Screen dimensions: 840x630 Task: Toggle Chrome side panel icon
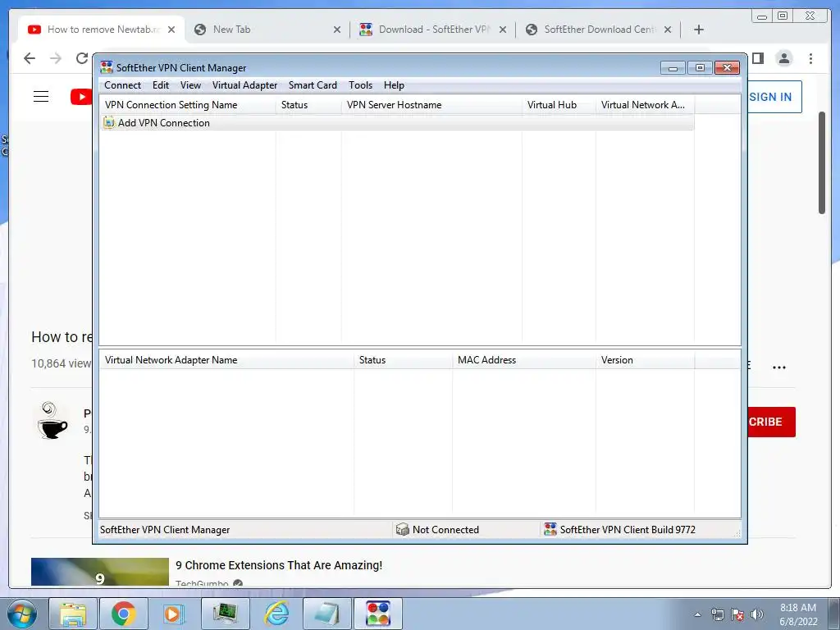pos(758,58)
